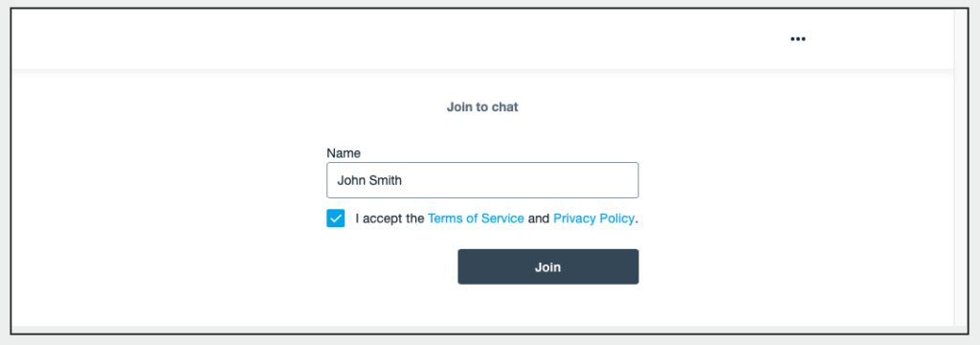Deselect the blue checked box
The height and width of the screenshot is (345, 980).
pyautogui.click(x=336, y=218)
